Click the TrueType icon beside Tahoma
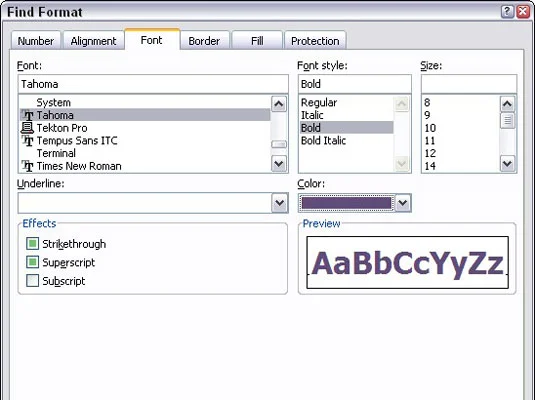The image size is (535, 400). 28,115
